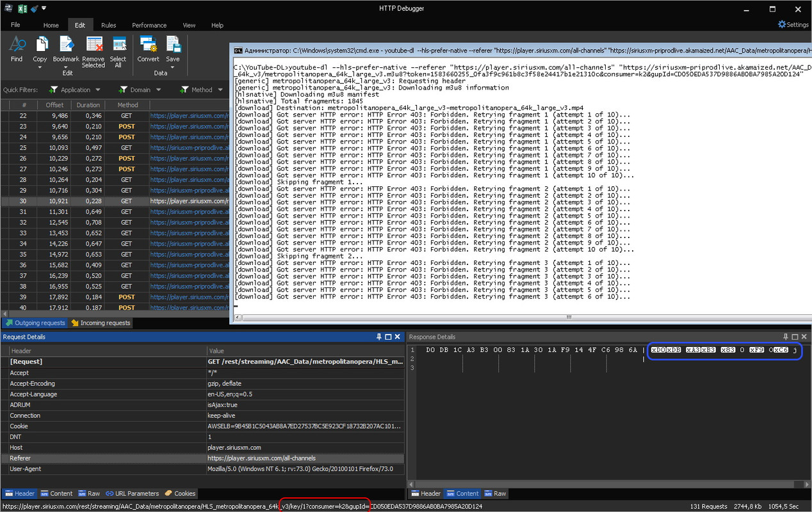Open the File menu

(15, 25)
